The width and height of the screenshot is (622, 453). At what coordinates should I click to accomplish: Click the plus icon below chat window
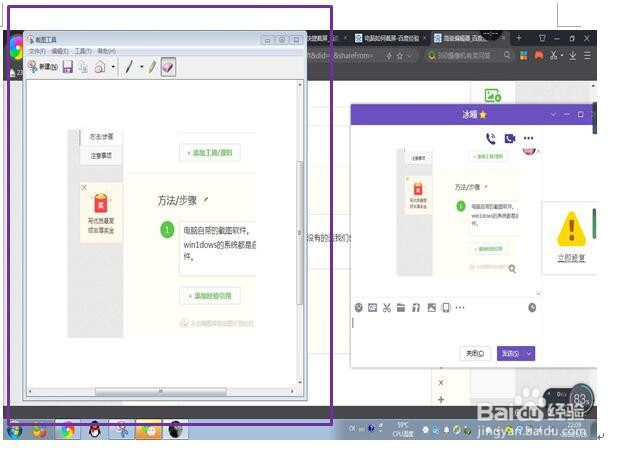click(x=441, y=399)
